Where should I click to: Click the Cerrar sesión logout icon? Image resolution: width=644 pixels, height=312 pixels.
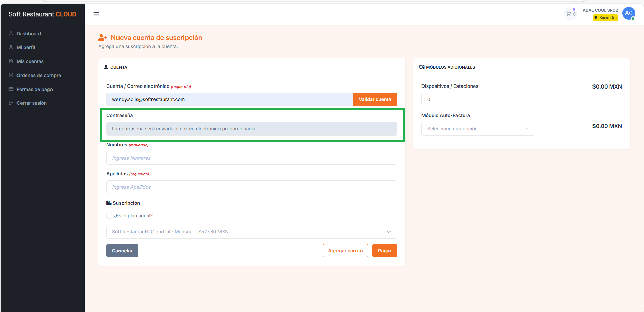pyautogui.click(x=11, y=103)
